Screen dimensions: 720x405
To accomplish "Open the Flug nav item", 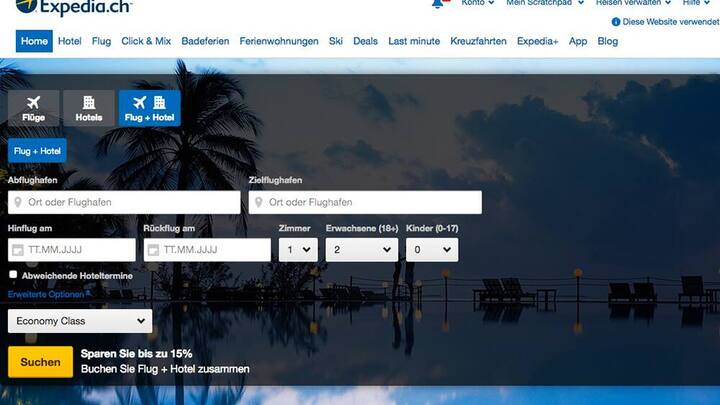I will click(x=101, y=41).
